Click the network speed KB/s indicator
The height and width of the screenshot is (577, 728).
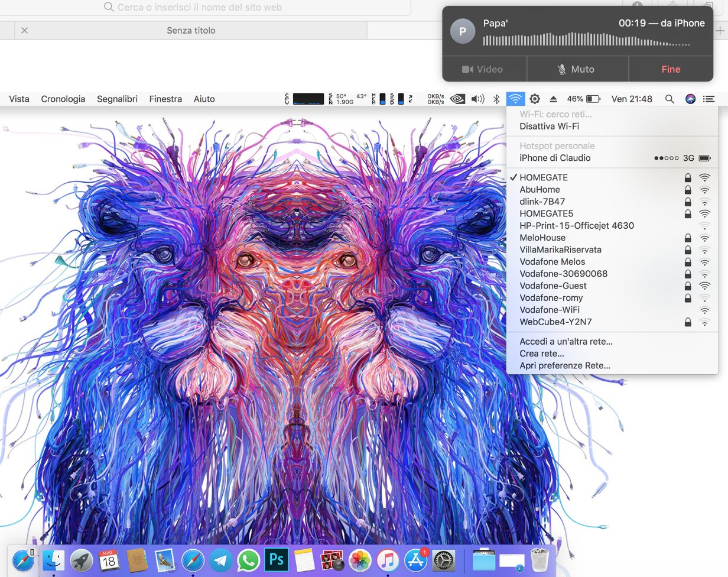pyautogui.click(x=435, y=99)
